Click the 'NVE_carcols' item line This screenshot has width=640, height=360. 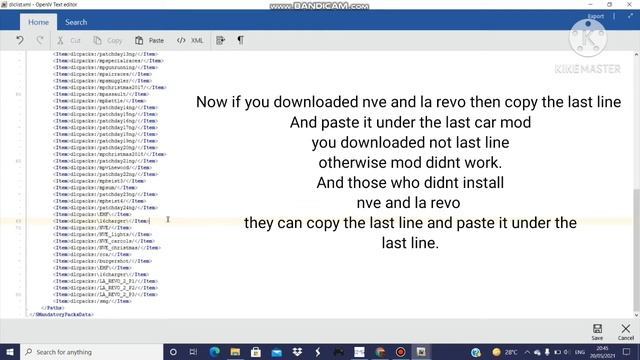tap(104, 241)
